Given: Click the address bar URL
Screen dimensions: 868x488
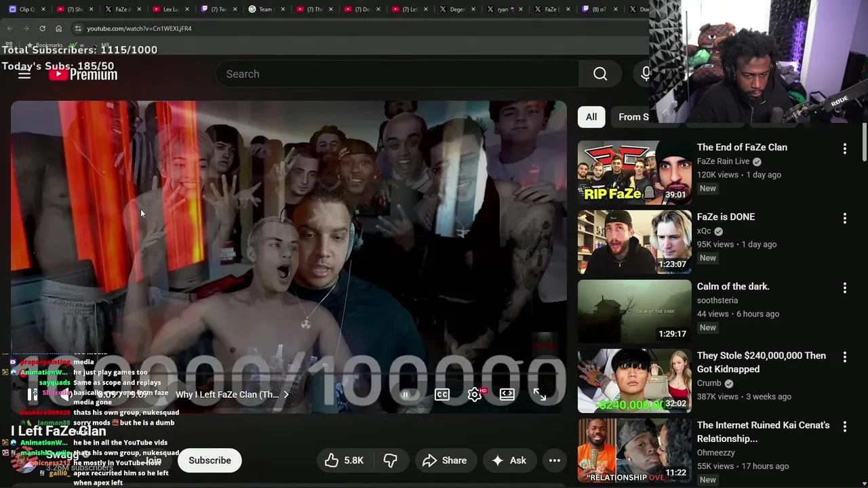Looking at the screenshot, I should pyautogui.click(x=139, y=28).
